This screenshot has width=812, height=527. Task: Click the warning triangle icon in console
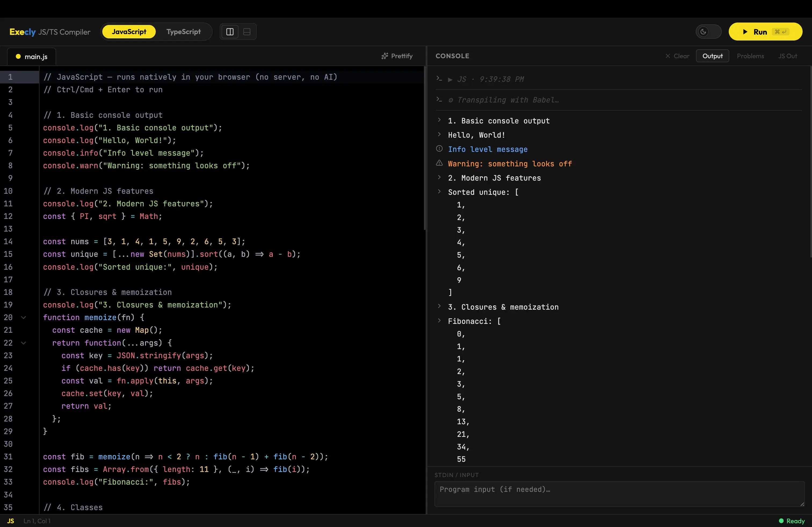[x=440, y=163]
